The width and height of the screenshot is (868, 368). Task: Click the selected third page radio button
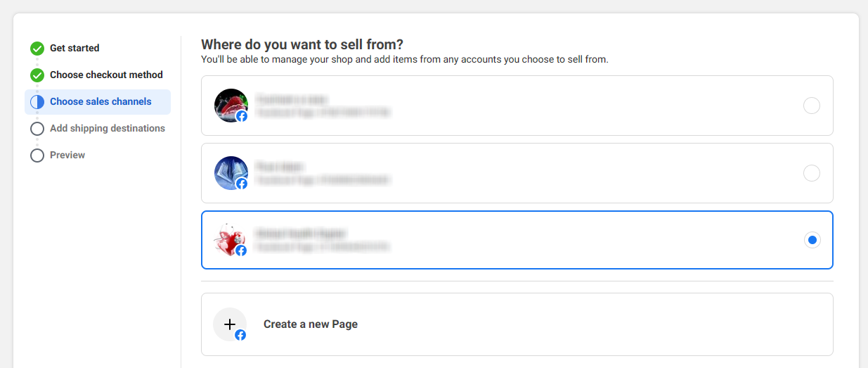click(812, 240)
